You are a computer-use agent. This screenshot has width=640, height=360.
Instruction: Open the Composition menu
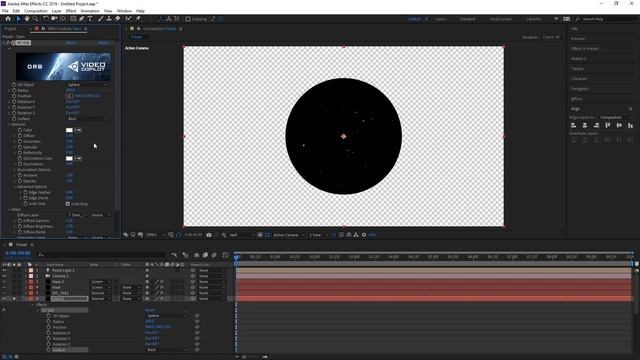click(x=36, y=11)
